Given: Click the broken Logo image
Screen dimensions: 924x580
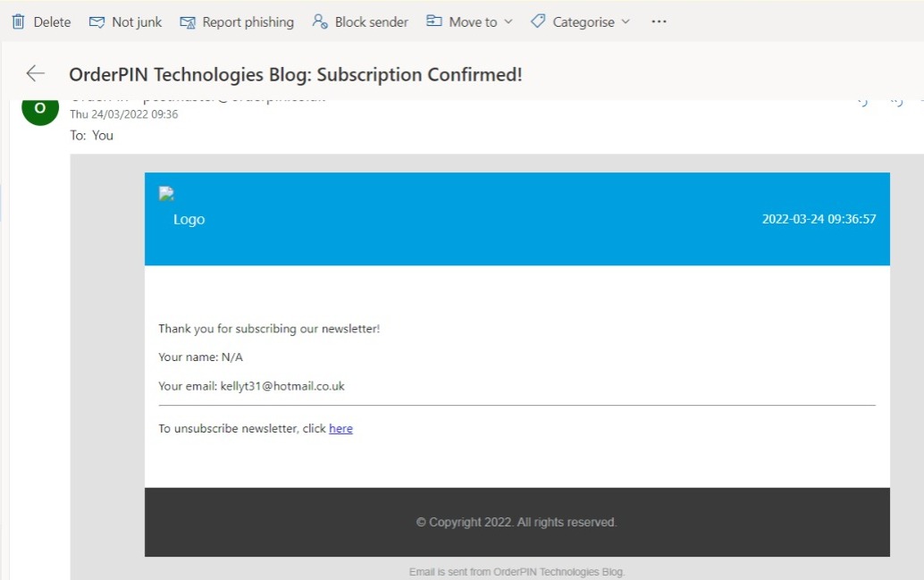Looking at the screenshot, I should click(x=166, y=193).
